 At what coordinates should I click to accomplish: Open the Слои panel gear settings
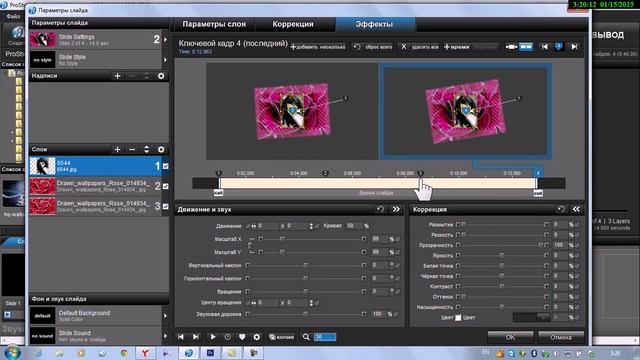pyautogui.click(x=161, y=150)
